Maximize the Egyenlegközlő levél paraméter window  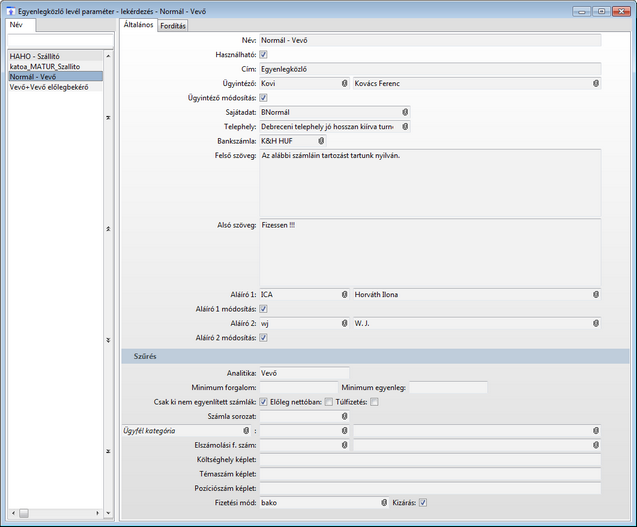click(x=601, y=11)
